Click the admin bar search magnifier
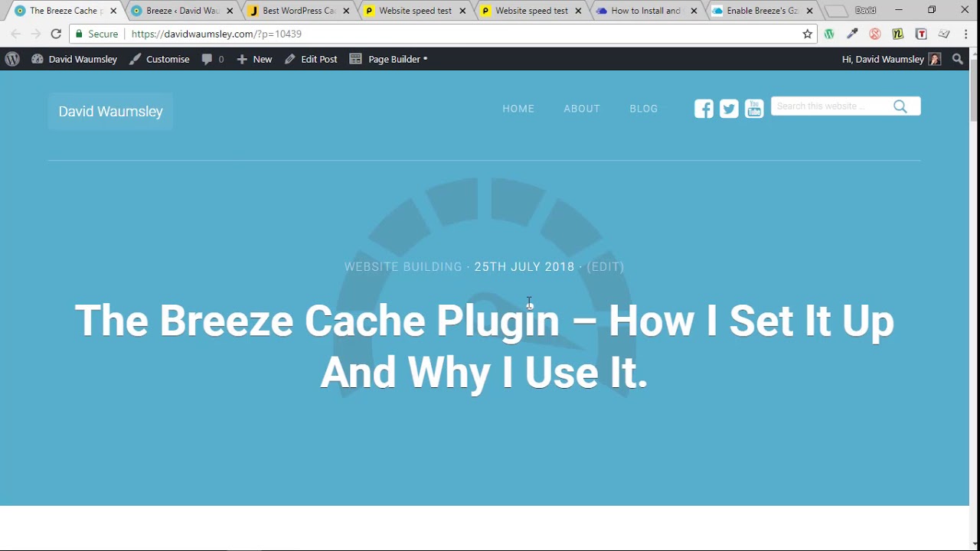 (x=957, y=59)
